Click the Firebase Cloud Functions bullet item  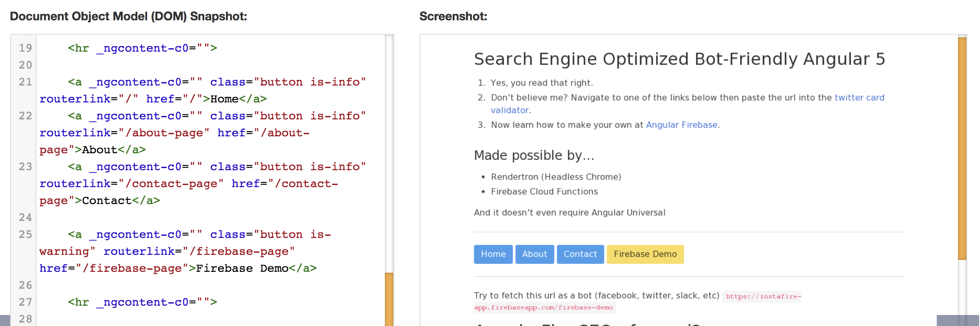coord(544,192)
